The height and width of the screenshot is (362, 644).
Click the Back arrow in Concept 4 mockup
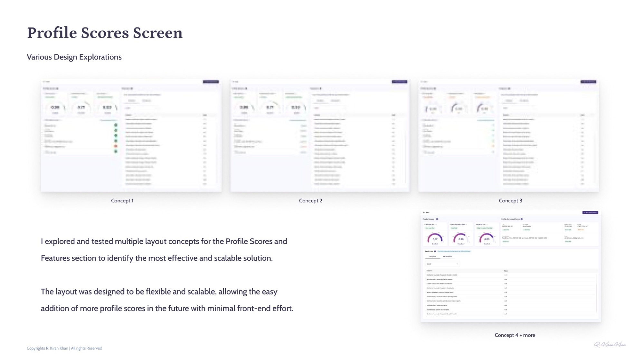424,212
